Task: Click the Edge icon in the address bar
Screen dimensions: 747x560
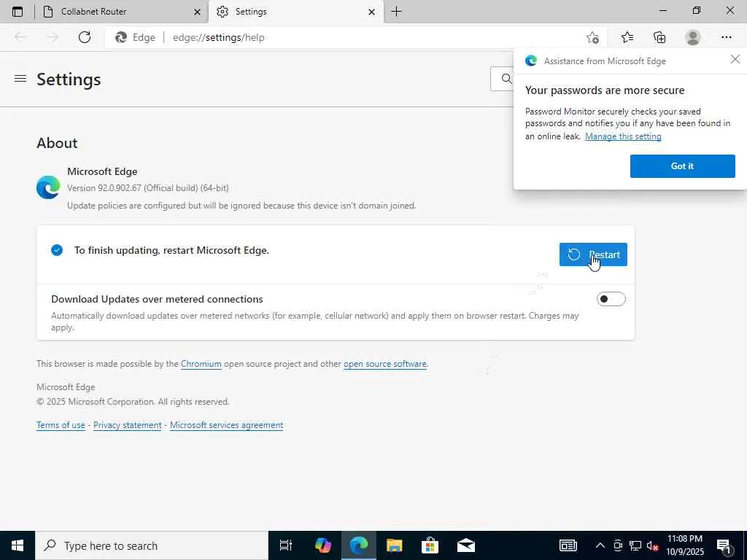Action: 121,37
